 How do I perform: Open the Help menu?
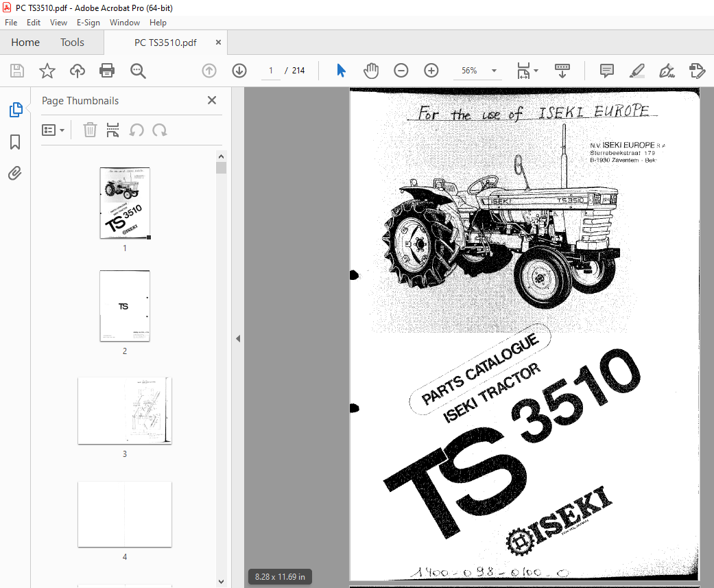158,23
